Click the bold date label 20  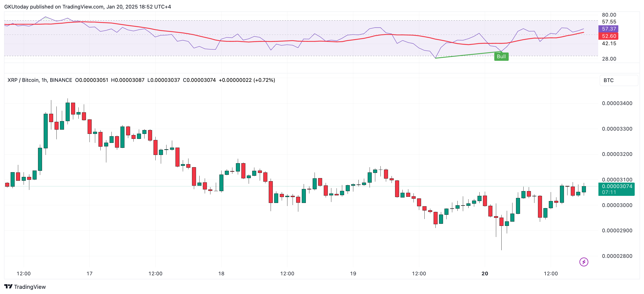485,273
